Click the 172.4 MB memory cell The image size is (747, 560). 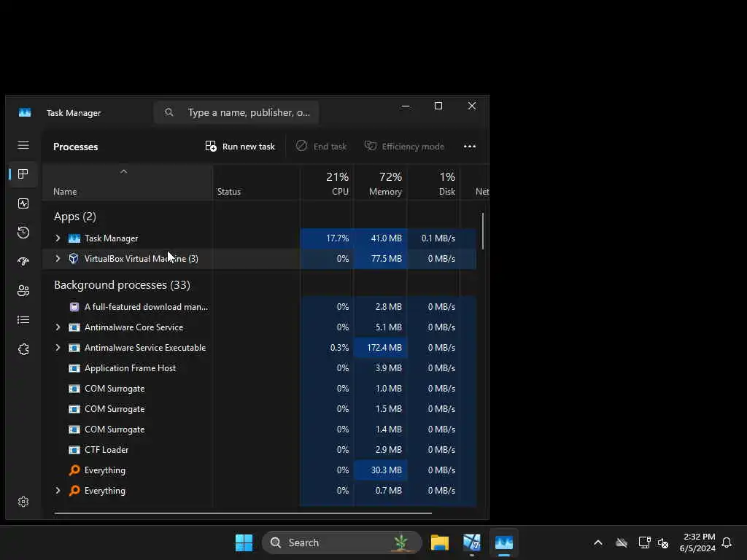(380, 348)
